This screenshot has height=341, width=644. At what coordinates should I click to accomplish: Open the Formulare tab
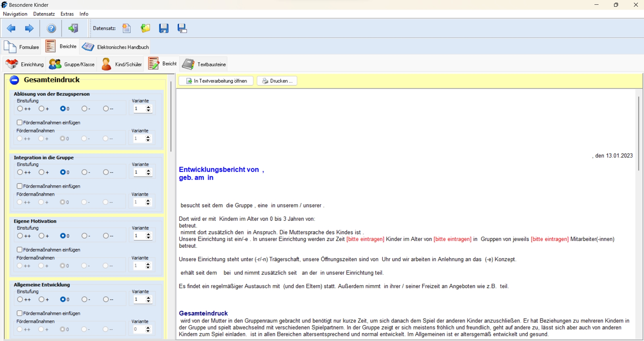pos(22,47)
